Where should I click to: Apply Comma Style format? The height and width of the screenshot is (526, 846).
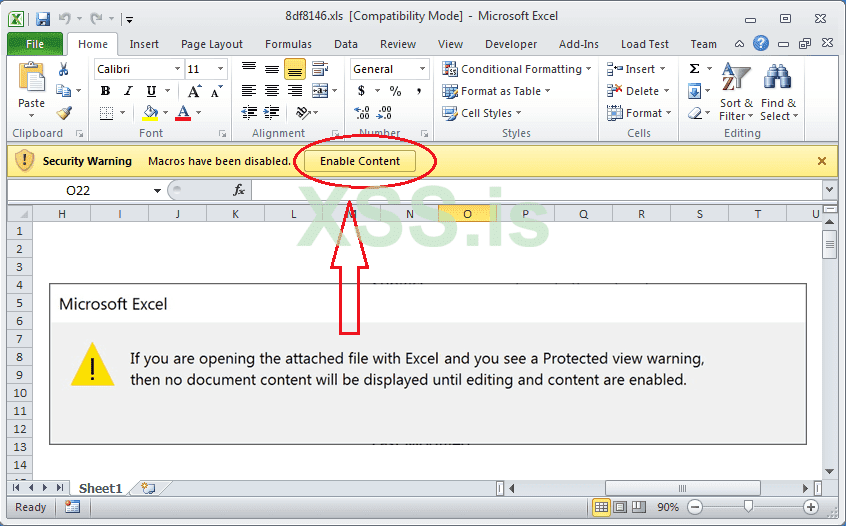coord(419,91)
